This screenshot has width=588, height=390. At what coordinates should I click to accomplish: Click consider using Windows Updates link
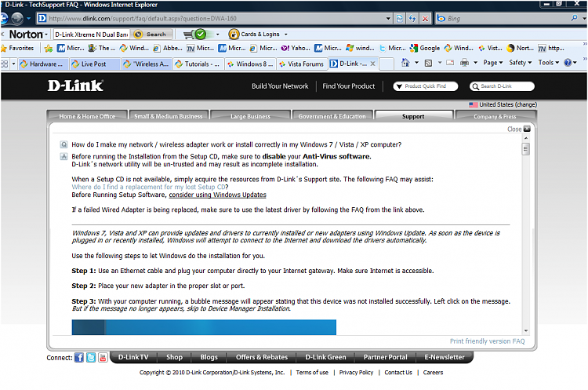[x=217, y=195]
